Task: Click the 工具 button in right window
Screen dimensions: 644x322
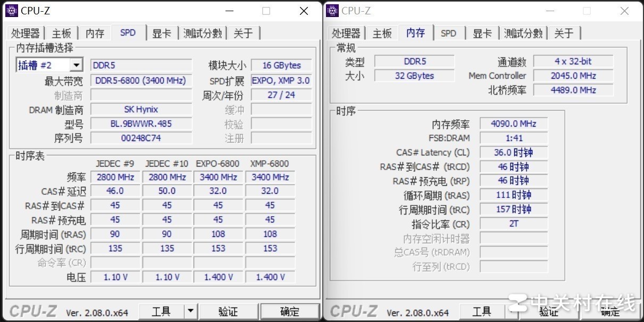Action: tap(482, 311)
